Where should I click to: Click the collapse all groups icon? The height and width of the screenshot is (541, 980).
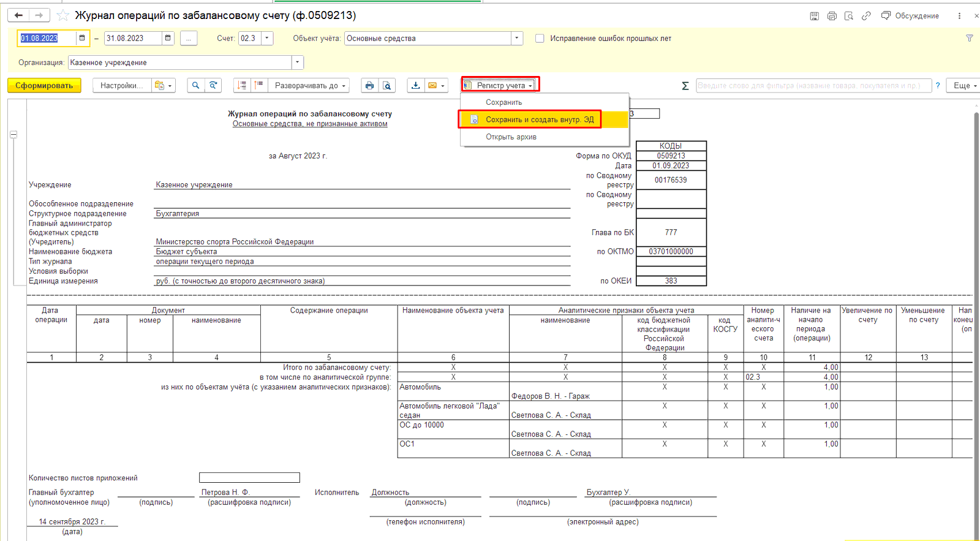242,85
